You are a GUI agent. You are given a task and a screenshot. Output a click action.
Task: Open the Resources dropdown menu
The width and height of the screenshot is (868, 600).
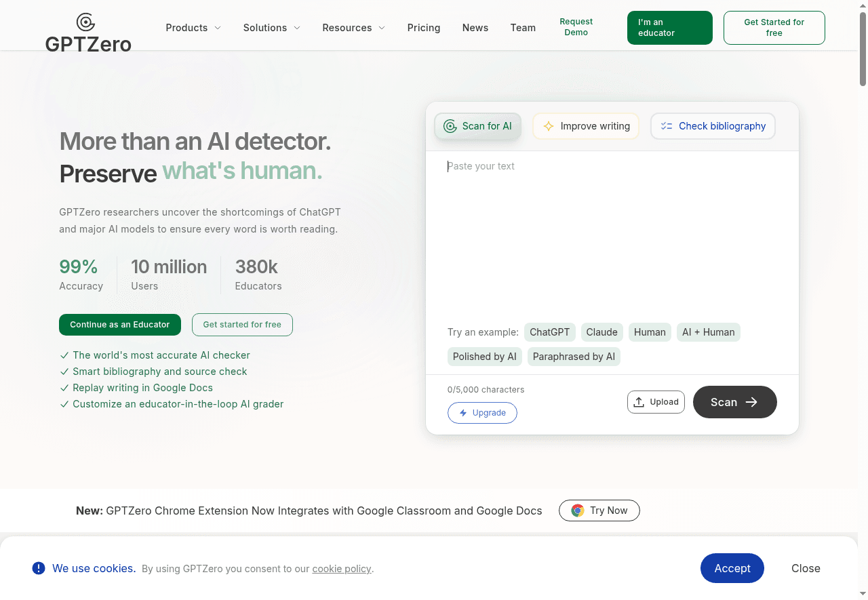click(x=353, y=28)
